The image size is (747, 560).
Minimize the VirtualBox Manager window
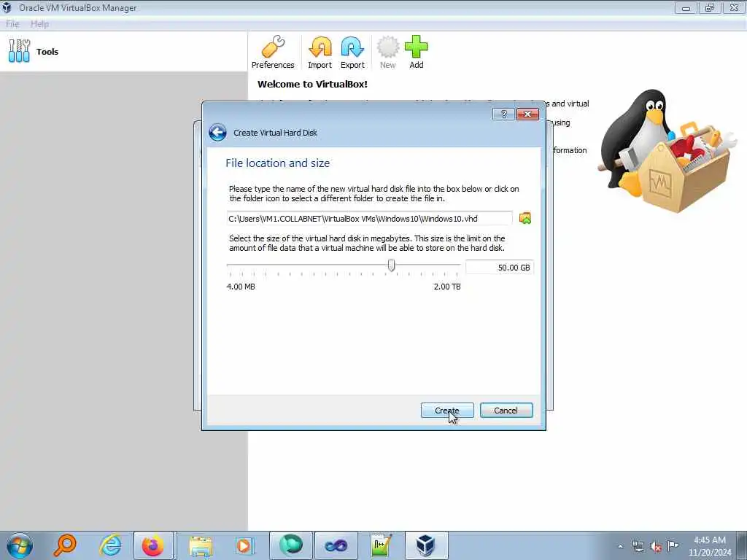click(686, 7)
